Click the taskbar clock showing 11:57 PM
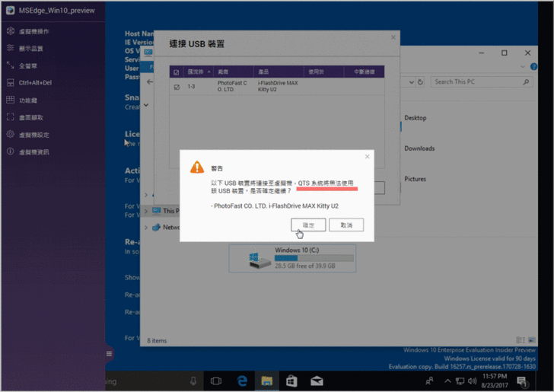 pos(495,381)
